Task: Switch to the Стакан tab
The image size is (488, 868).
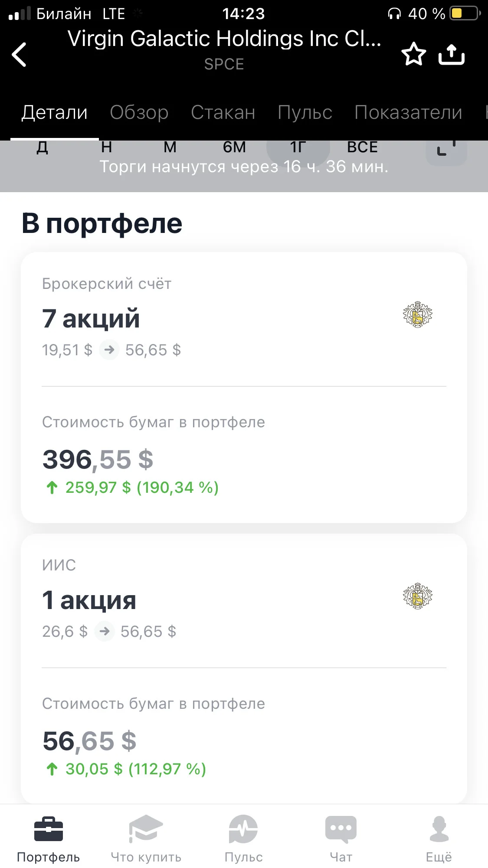Action: [223, 112]
